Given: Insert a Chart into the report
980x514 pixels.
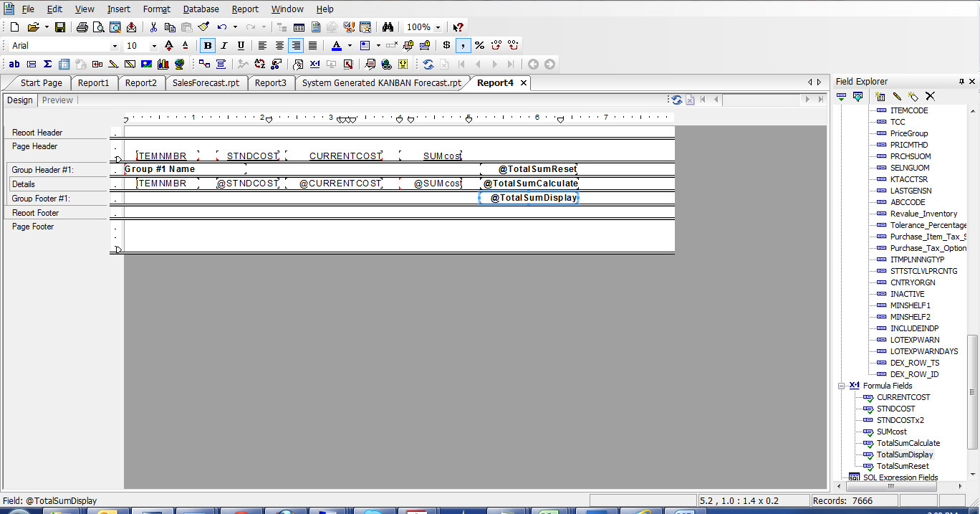Looking at the screenshot, I should coord(162,64).
